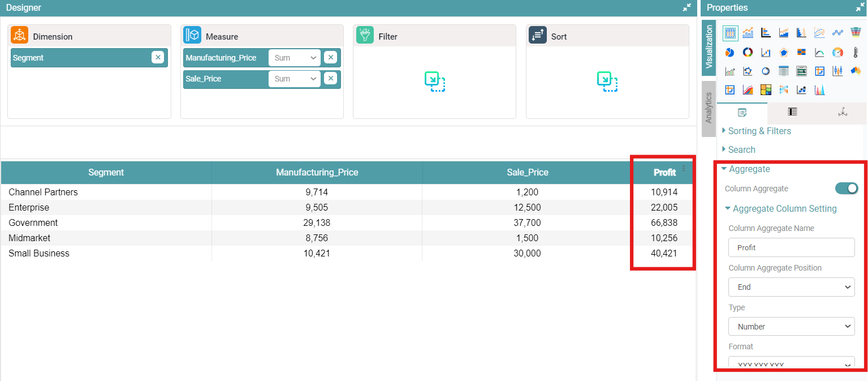Open the Column Aggregate Position dropdown
Image resolution: width=868 pixels, height=381 pixels.
click(791, 287)
